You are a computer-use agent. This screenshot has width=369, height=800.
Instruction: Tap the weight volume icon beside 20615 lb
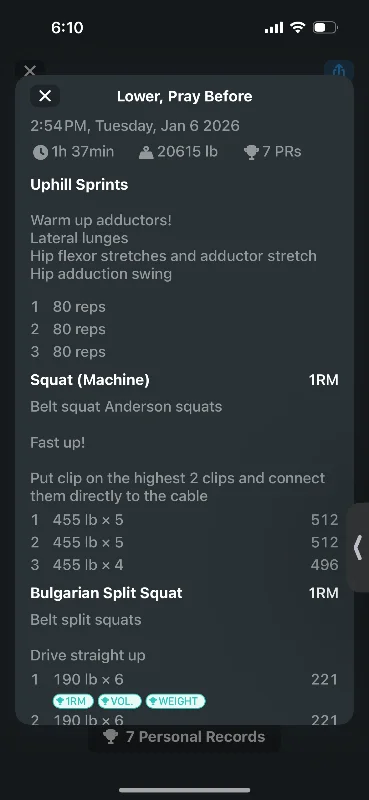pyautogui.click(x=146, y=152)
